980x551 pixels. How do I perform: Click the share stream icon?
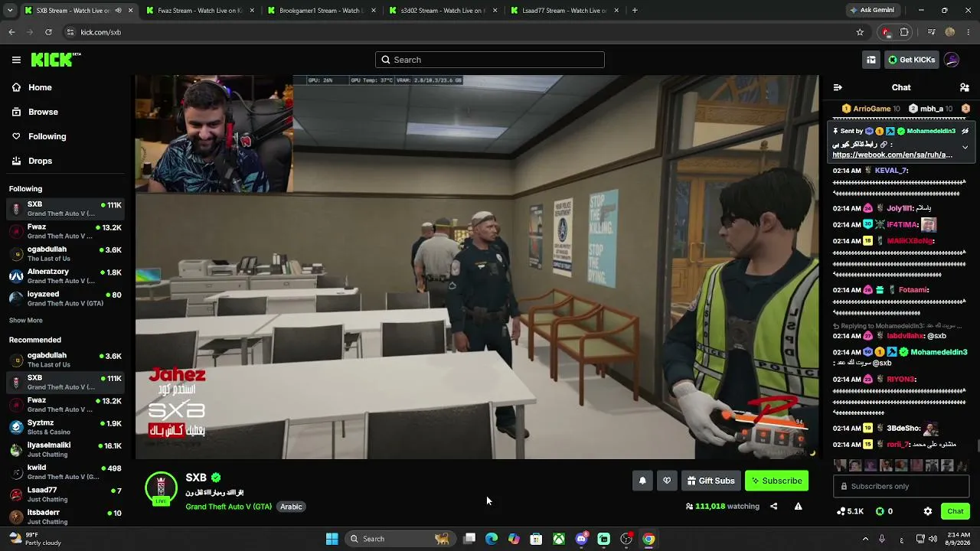pos(773,506)
